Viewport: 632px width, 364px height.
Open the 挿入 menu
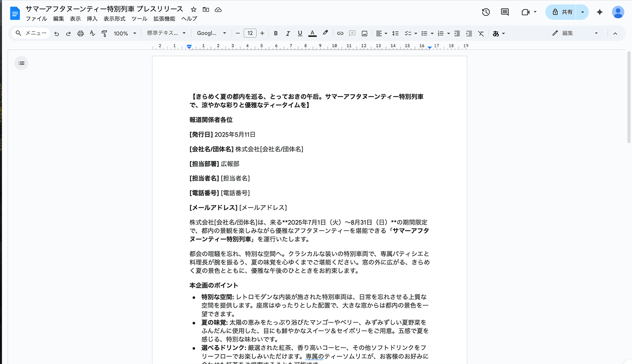pos(92,19)
